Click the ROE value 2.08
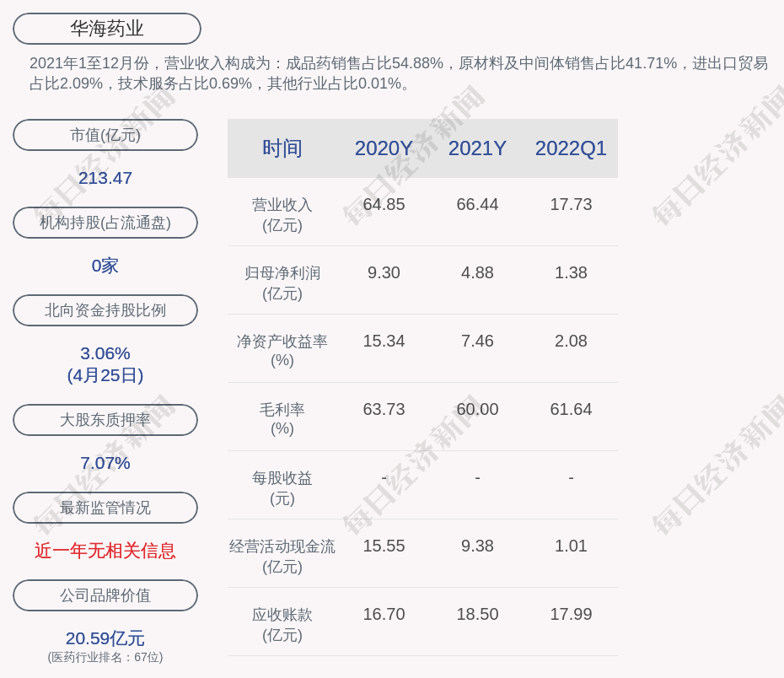The height and width of the screenshot is (678, 784). click(571, 341)
